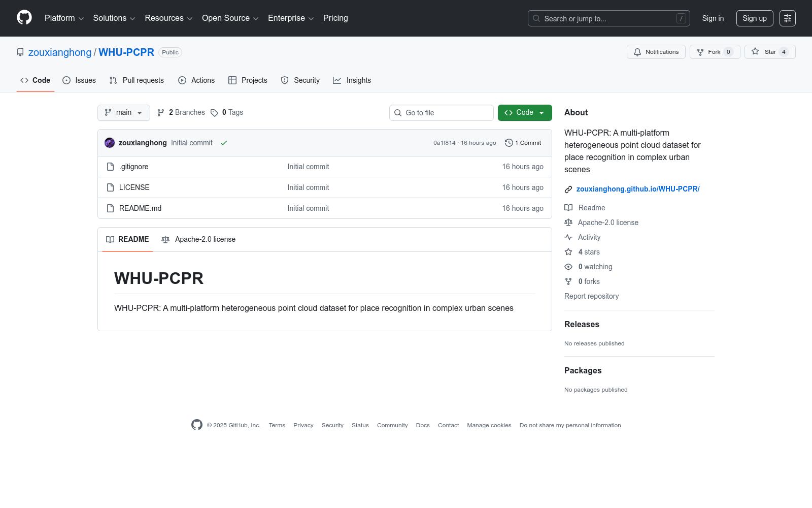Focus the Search or jump to field
This screenshot has width=812, height=508.
[x=609, y=18]
